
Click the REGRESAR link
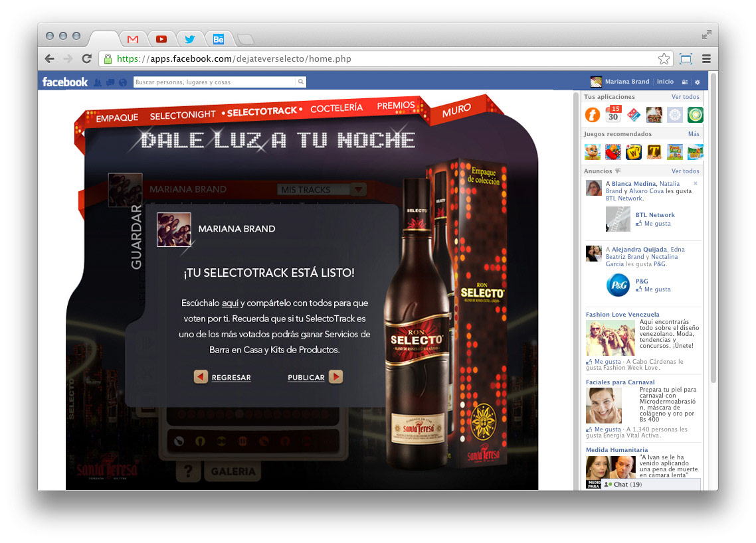pyautogui.click(x=231, y=378)
